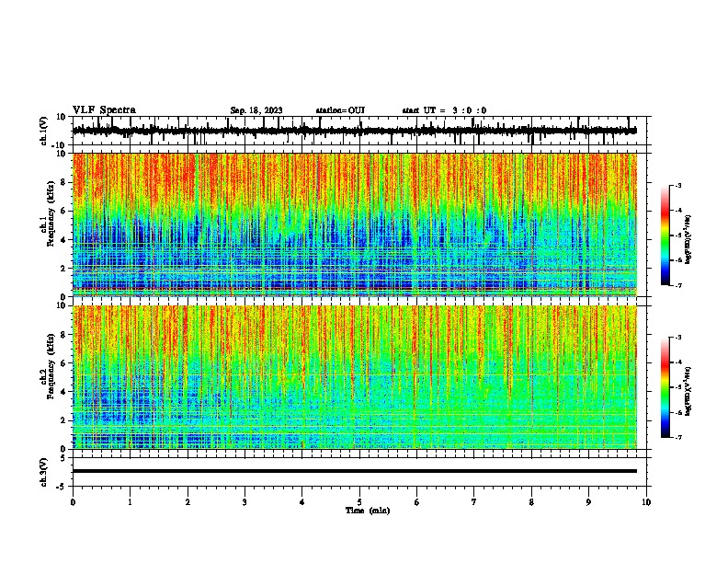Select the date text "Sep. 18, 2023"
728x563 pixels.
(256, 110)
